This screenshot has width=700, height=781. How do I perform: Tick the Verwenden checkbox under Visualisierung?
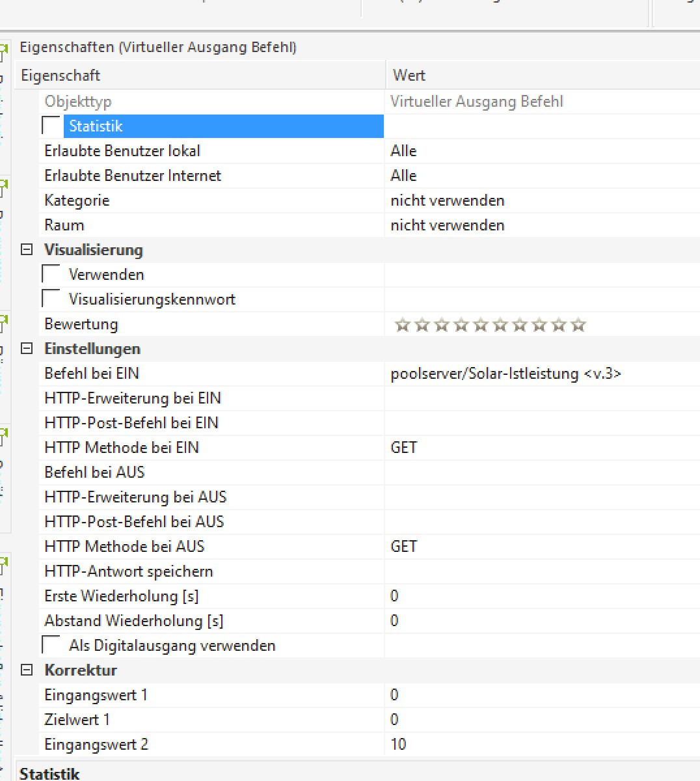click(51, 274)
